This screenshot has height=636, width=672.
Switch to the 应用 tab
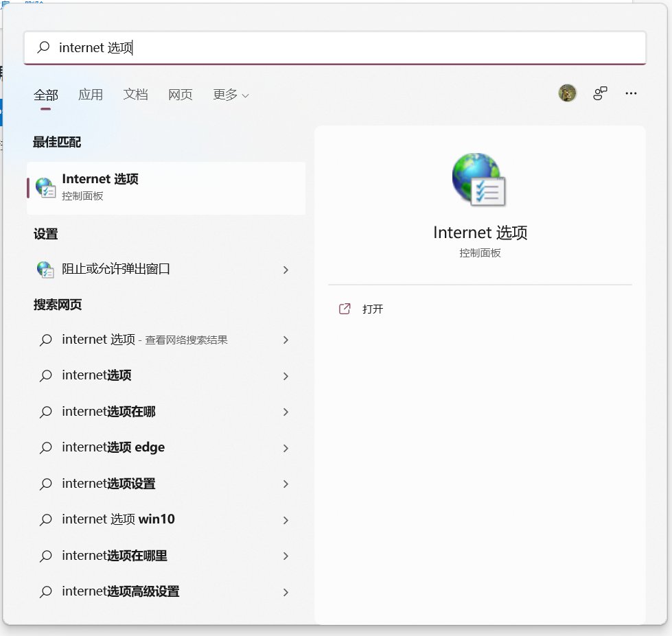coord(91,95)
